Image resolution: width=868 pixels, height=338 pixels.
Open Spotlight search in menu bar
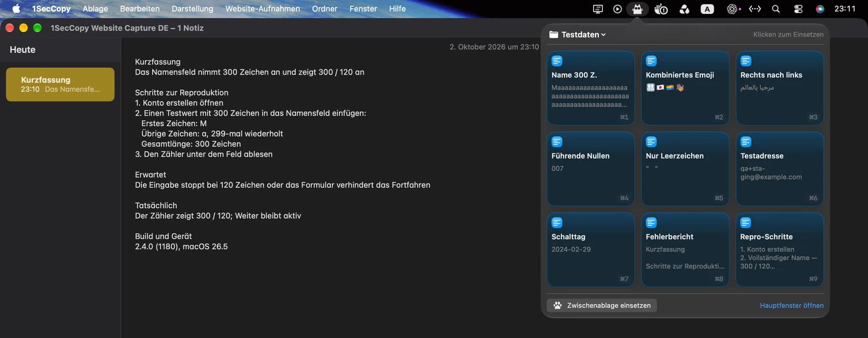click(776, 9)
